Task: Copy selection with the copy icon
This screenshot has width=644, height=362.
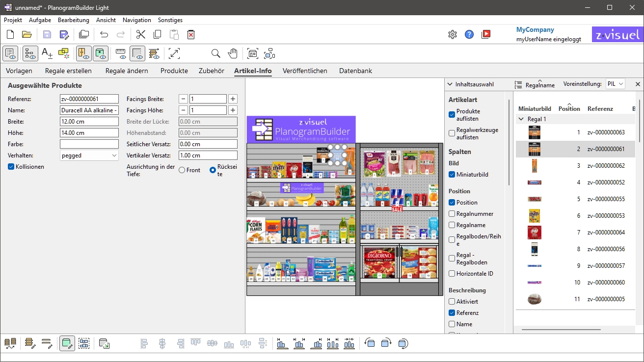Action: click(158, 34)
